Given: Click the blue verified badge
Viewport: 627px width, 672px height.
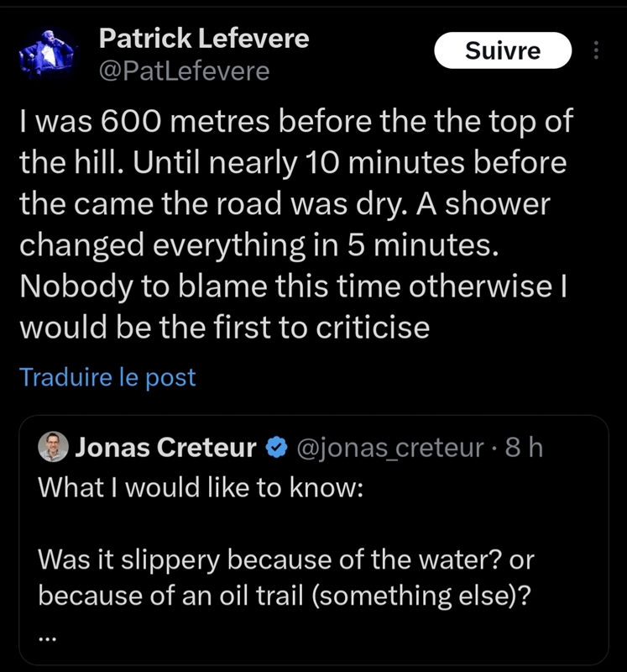Looking at the screenshot, I should 276,449.
